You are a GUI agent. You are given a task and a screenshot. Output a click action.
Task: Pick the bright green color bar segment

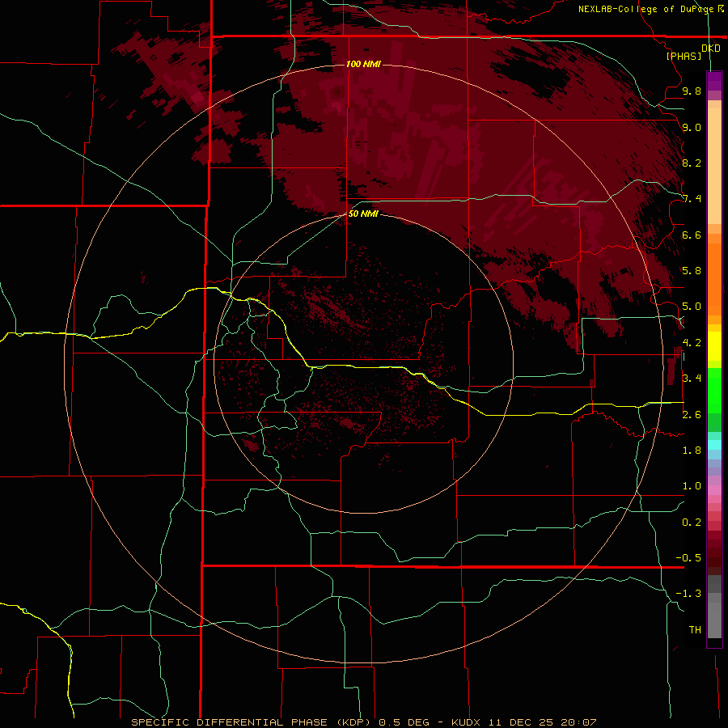(x=714, y=390)
